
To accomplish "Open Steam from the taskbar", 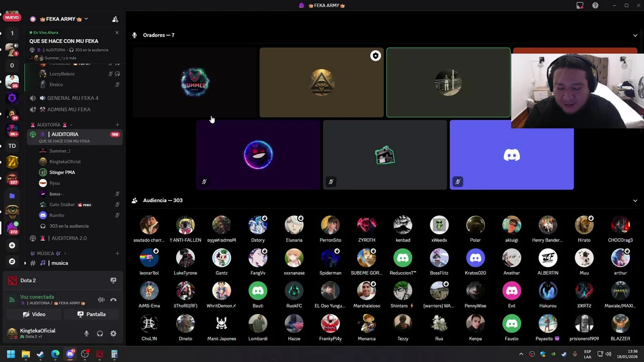I will click(40, 354).
